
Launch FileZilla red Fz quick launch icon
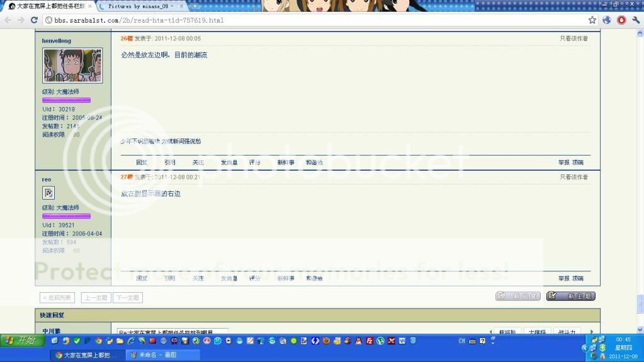coord(370,341)
